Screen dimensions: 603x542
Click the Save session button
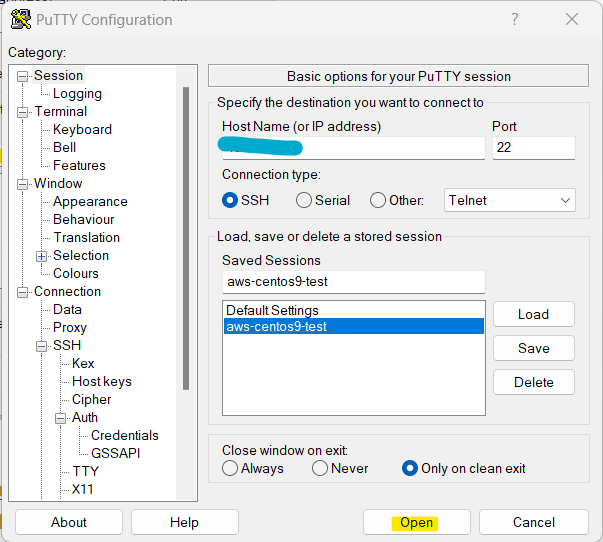[x=534, y=348]
